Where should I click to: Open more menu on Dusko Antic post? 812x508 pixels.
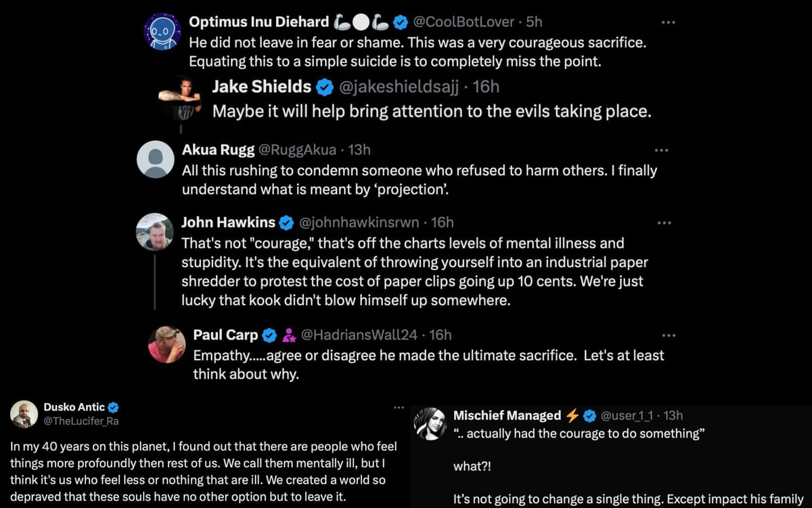[399, 408]
